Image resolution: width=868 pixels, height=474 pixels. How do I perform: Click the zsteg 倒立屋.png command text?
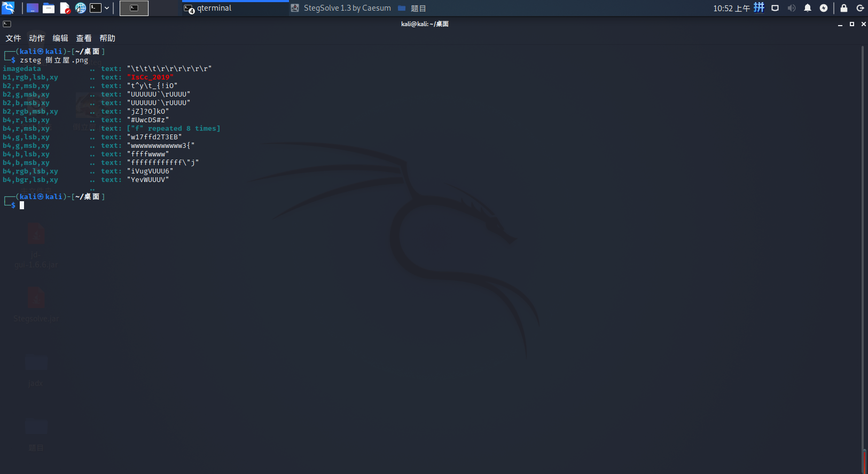coord(54,60)
